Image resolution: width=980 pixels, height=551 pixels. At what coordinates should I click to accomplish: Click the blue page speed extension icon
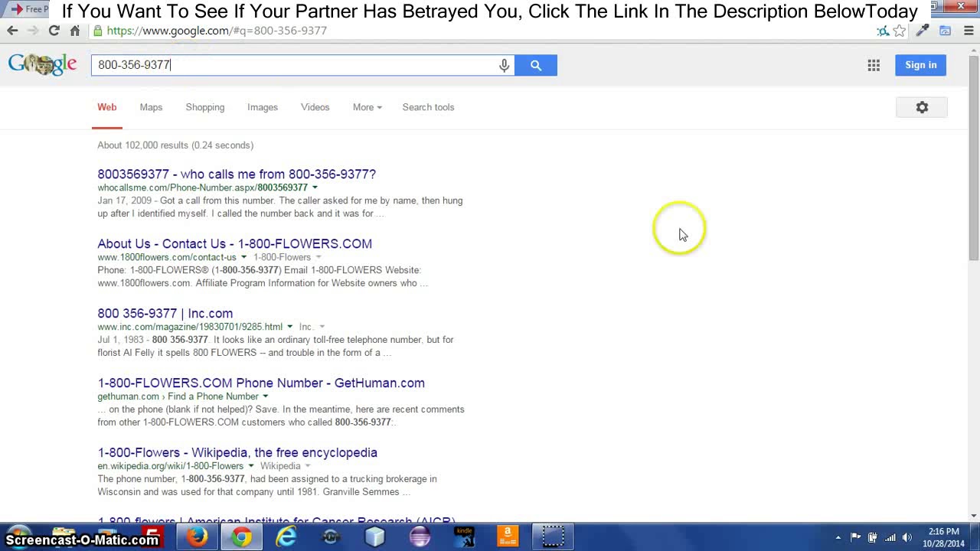[946, 31]
